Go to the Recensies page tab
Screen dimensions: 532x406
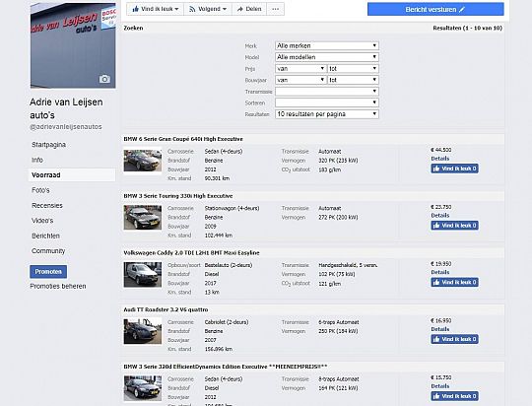[x=47, y=205]
